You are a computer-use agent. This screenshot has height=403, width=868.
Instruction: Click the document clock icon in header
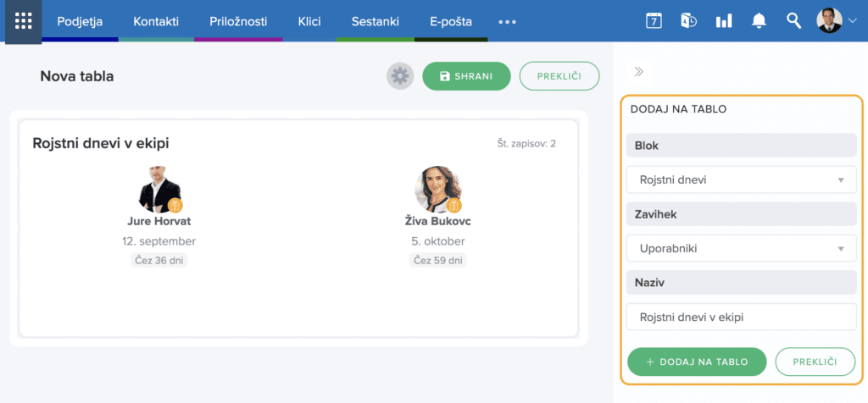pyautogui.click(x=688, y=21)
